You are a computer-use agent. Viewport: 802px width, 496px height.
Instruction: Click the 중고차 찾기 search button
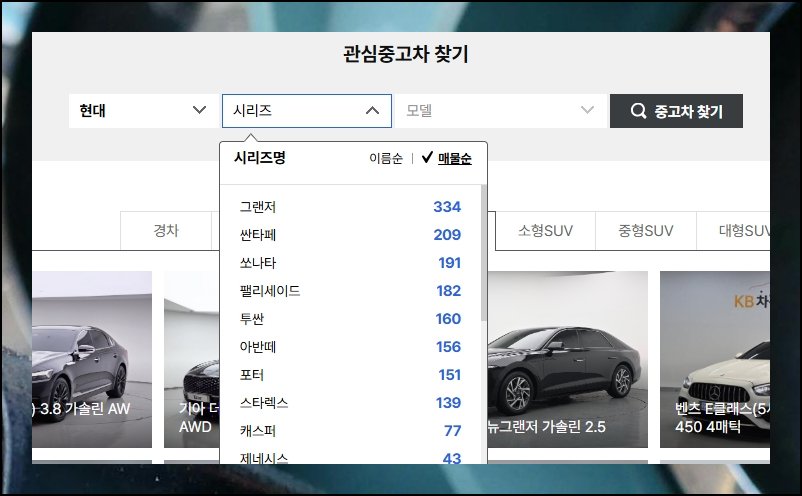pos(676,111)
